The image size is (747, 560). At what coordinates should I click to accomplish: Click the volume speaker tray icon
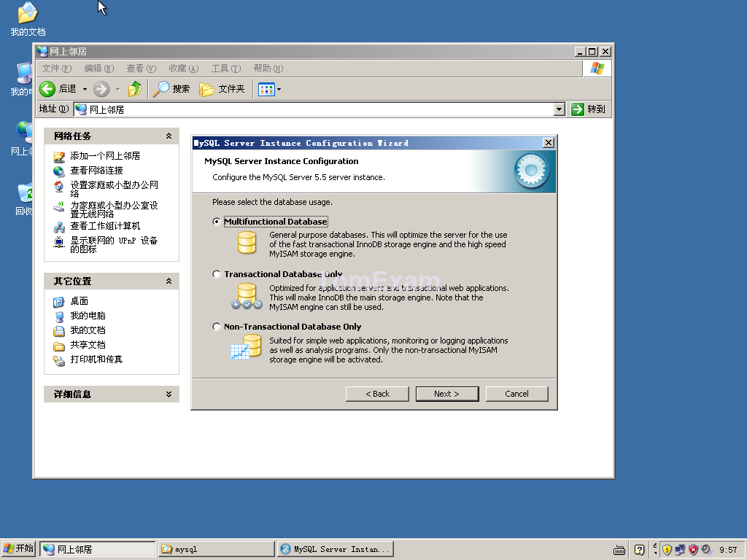pyautogui.click(x=706, y=550)
